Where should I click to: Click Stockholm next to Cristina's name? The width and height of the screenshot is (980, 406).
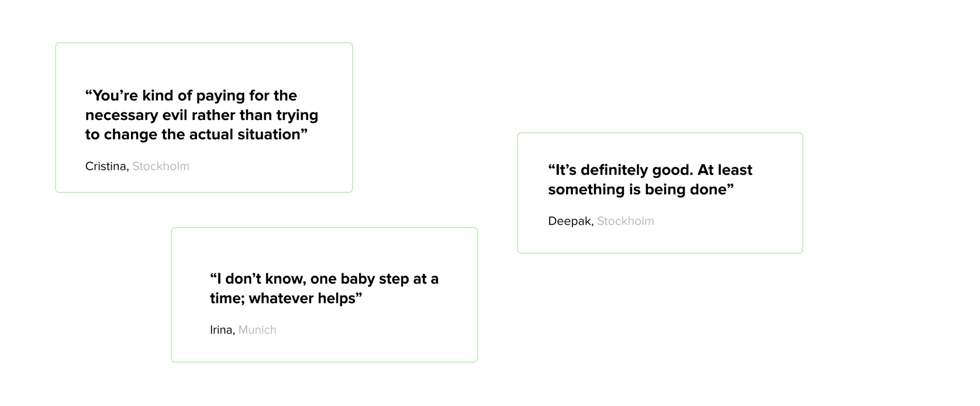tap(161, 166)
